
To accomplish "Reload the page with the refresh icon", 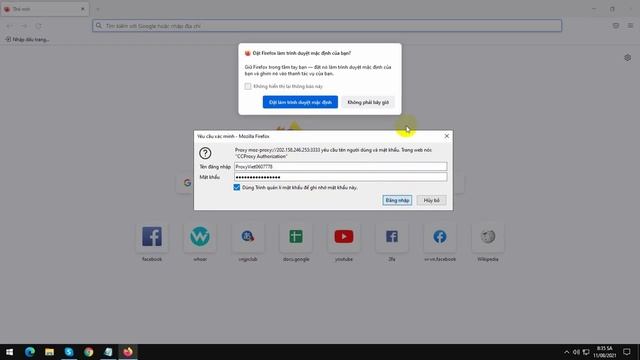I will point(38,26).
